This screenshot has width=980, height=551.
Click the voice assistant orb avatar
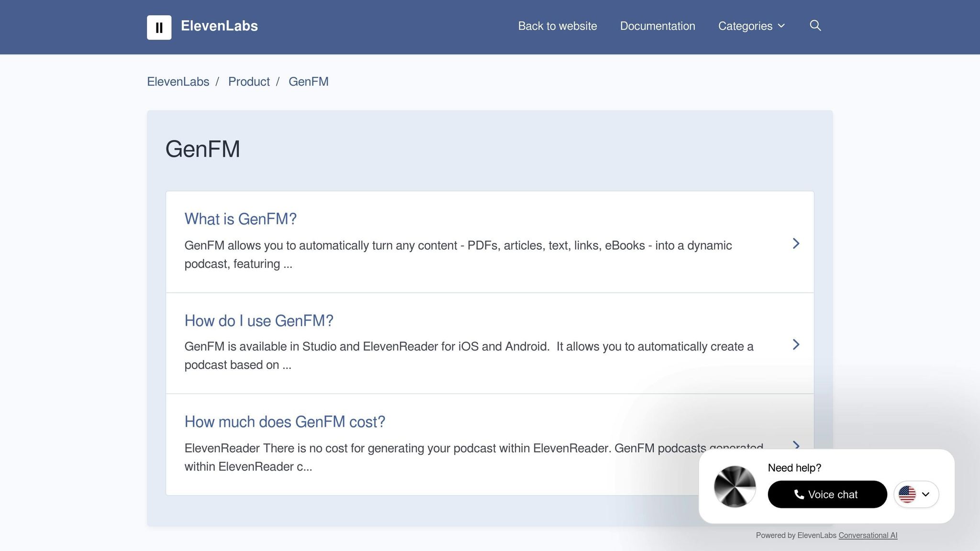(735, 486)
